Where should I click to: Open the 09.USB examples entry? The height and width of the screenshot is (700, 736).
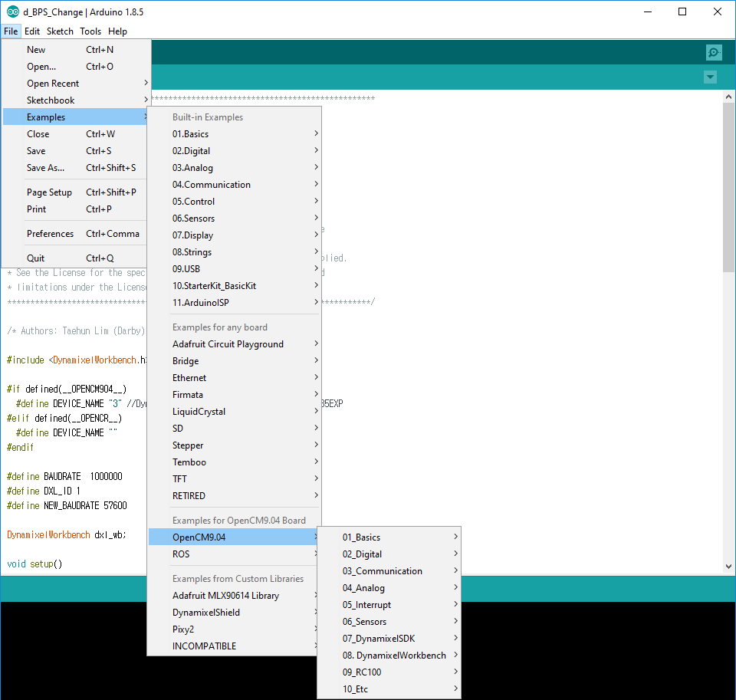(x=235, y=269)
